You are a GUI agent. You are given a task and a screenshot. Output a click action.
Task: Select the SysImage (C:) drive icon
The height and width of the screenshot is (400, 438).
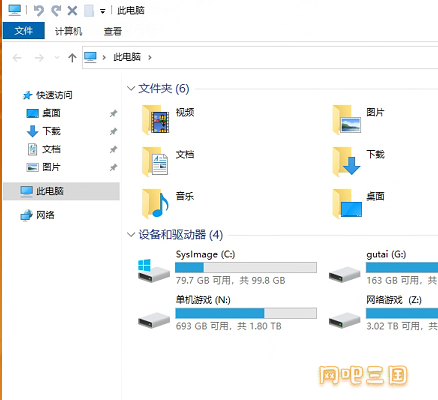click(154, 270)
